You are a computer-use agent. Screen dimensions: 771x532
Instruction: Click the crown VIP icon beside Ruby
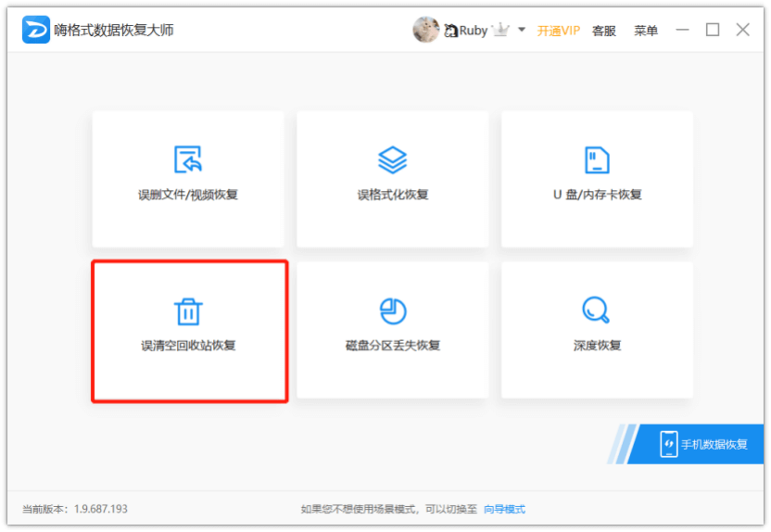pos(500,30)
